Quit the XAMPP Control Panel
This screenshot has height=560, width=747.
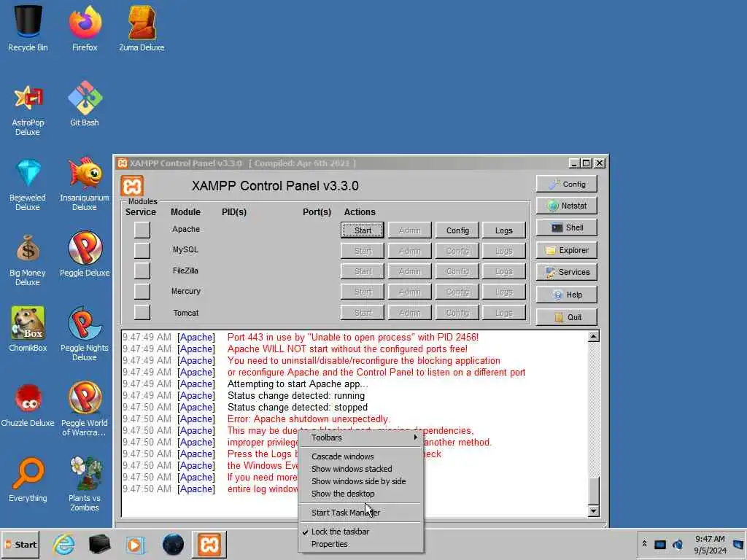(x=566, y=317)
